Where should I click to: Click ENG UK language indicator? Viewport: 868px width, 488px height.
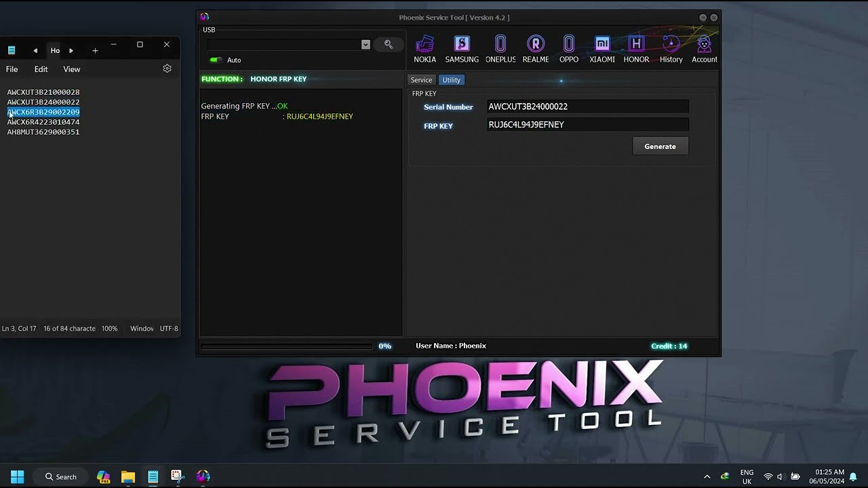tap(747, 476)
